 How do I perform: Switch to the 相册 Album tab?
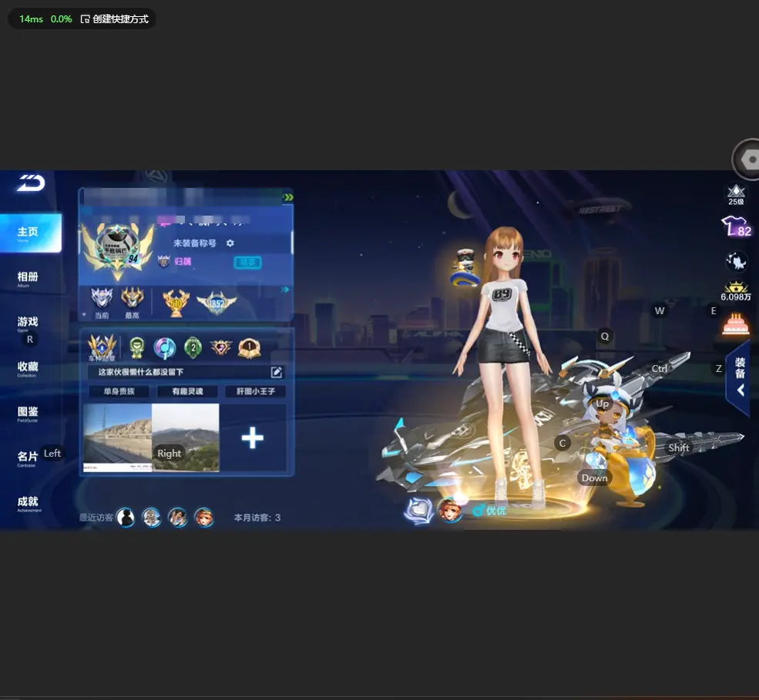[28, 279]
